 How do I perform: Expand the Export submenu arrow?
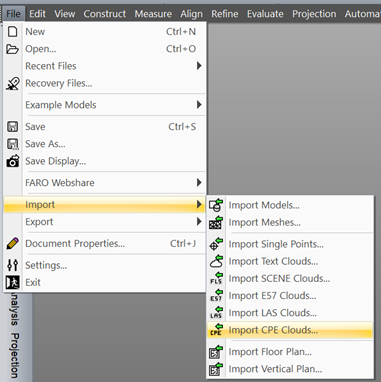199,222
